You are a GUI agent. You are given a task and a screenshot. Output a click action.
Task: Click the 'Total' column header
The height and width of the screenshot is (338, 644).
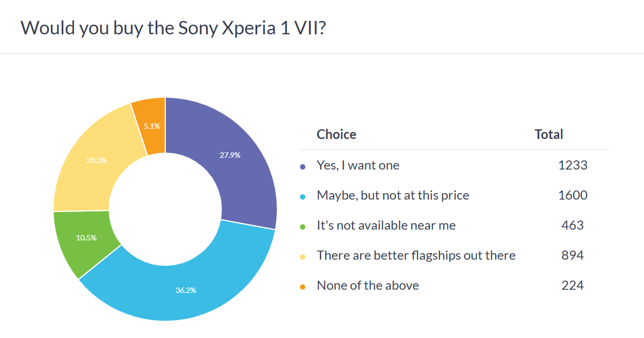pos(548,134)
